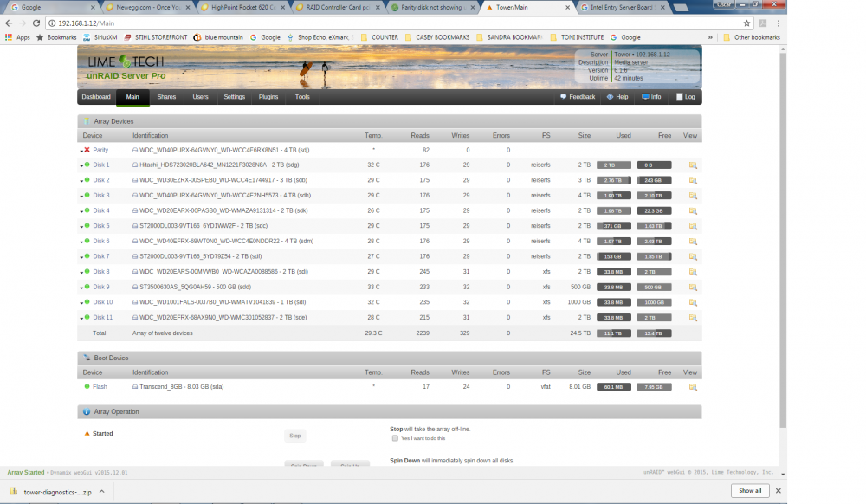Expand the arrow beside Disk 10
This screenshot has width=866, height=504.
[81, 303]
